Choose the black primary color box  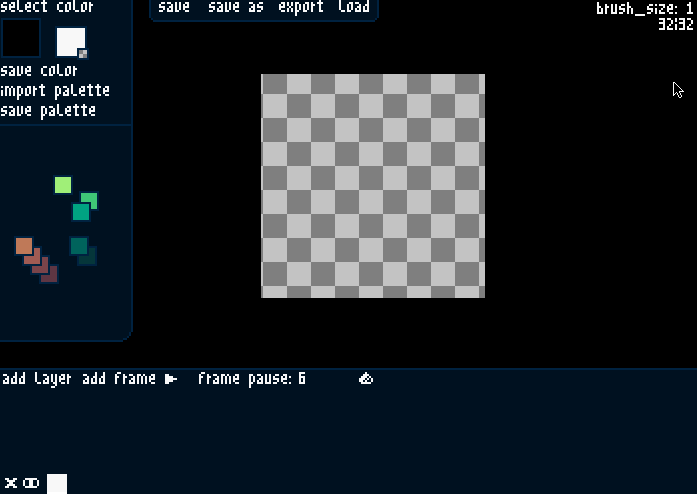[21, 38]
